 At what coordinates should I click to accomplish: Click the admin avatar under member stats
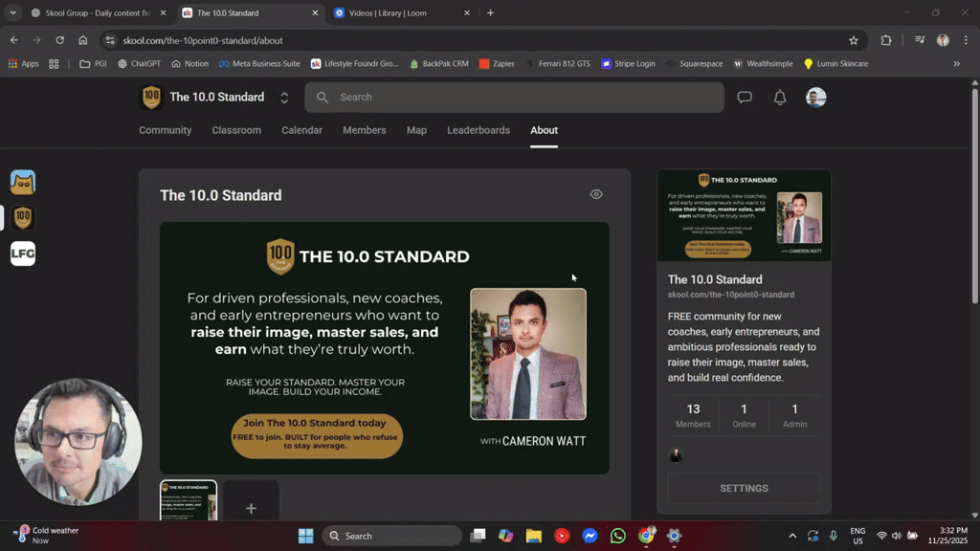point(676,455)
